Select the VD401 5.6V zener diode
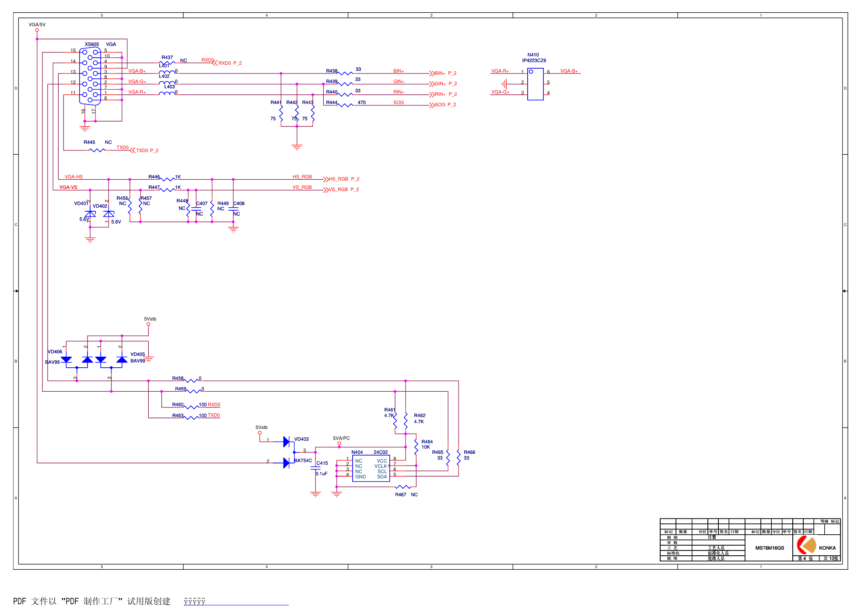Viewport: 868px width, 613px height. point(90,214)
